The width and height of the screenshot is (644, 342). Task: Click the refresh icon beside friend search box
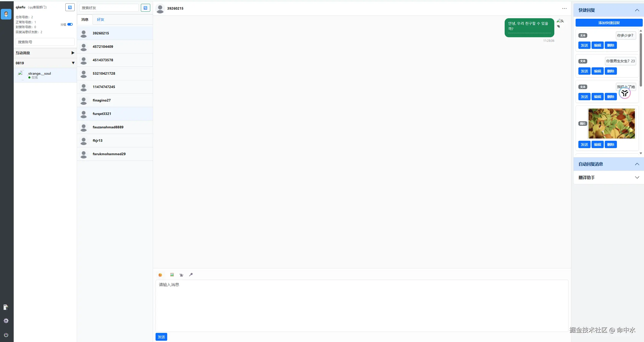145,8
